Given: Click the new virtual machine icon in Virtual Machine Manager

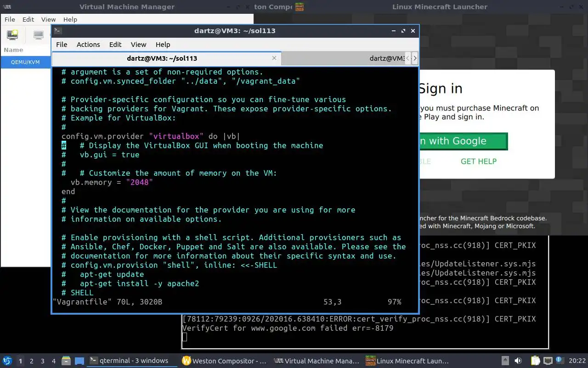Looking at the screenshot, I should (12, 34).
